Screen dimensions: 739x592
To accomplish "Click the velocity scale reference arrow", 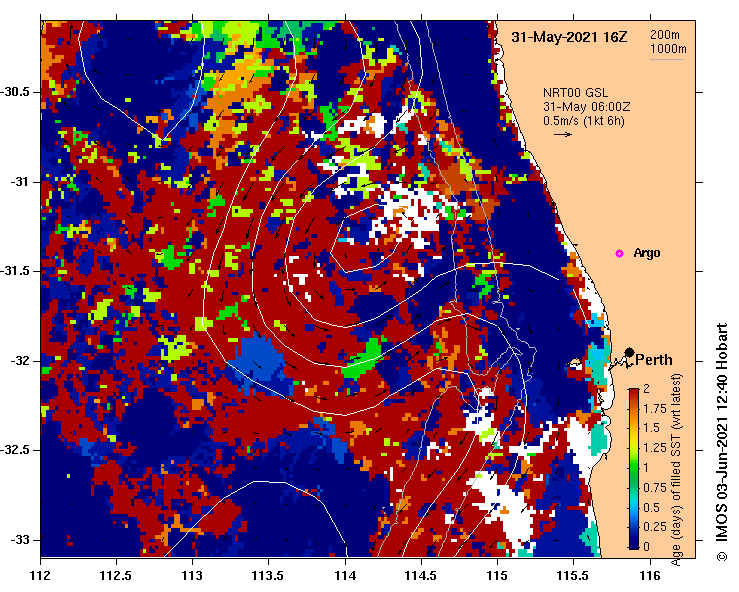I will click(563, 134).
